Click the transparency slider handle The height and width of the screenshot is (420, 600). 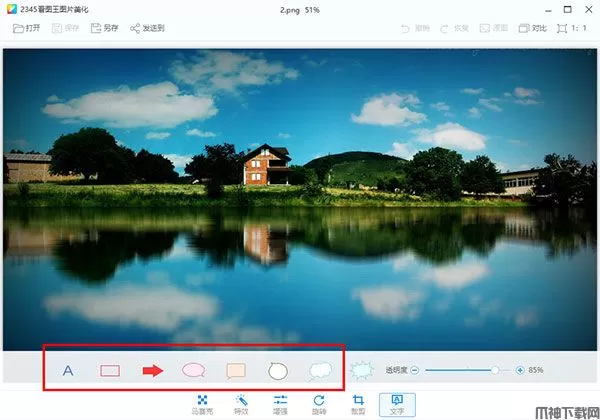coord(494,370)
